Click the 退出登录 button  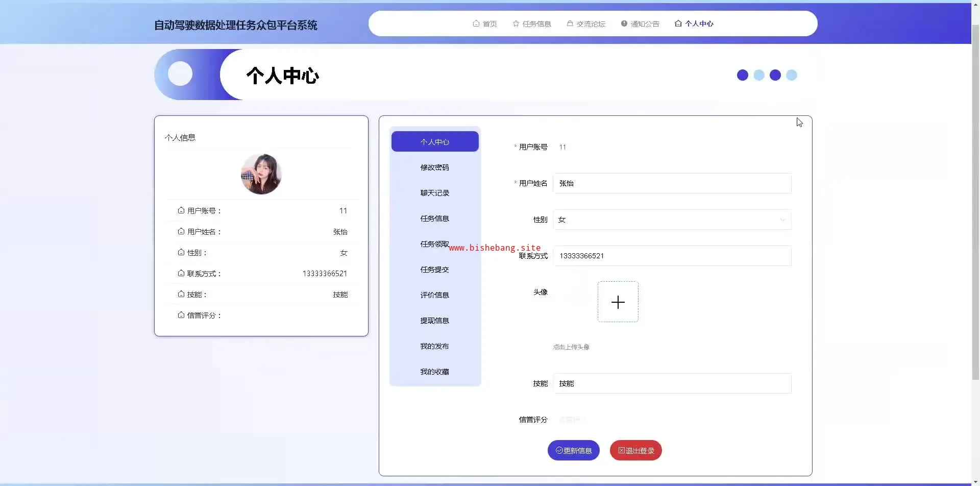tap(636, 450)
